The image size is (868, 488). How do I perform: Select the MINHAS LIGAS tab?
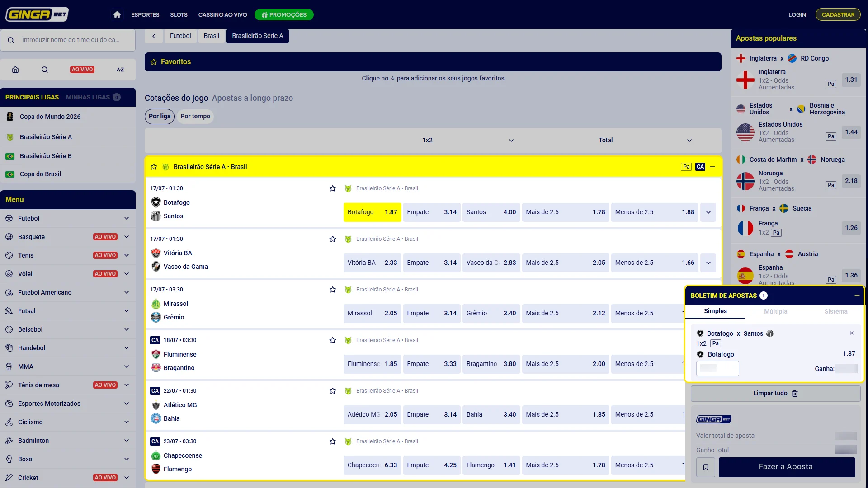coord(93,97)
